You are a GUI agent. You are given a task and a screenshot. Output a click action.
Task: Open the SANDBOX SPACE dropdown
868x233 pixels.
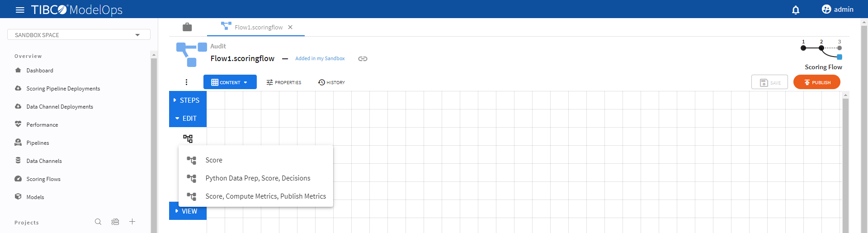point(79,35)
